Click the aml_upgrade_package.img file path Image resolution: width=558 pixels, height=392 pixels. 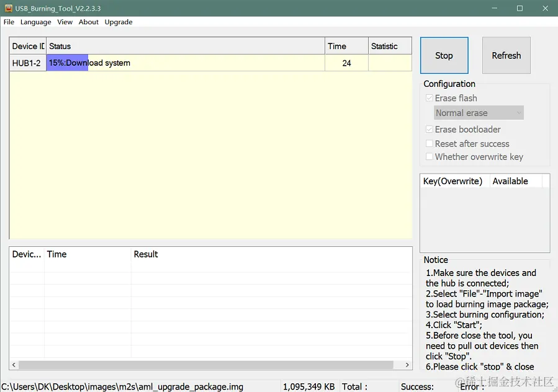[122, 386]
